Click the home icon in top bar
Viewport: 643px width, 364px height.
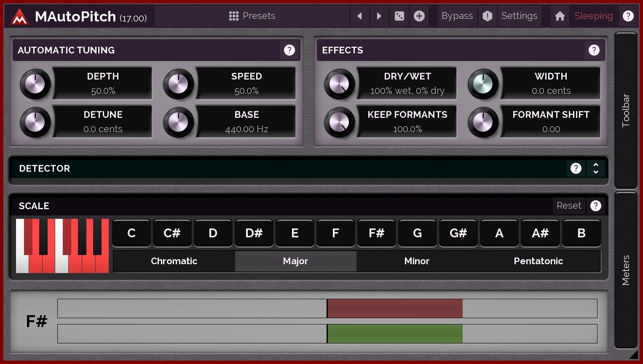point(560,16)
